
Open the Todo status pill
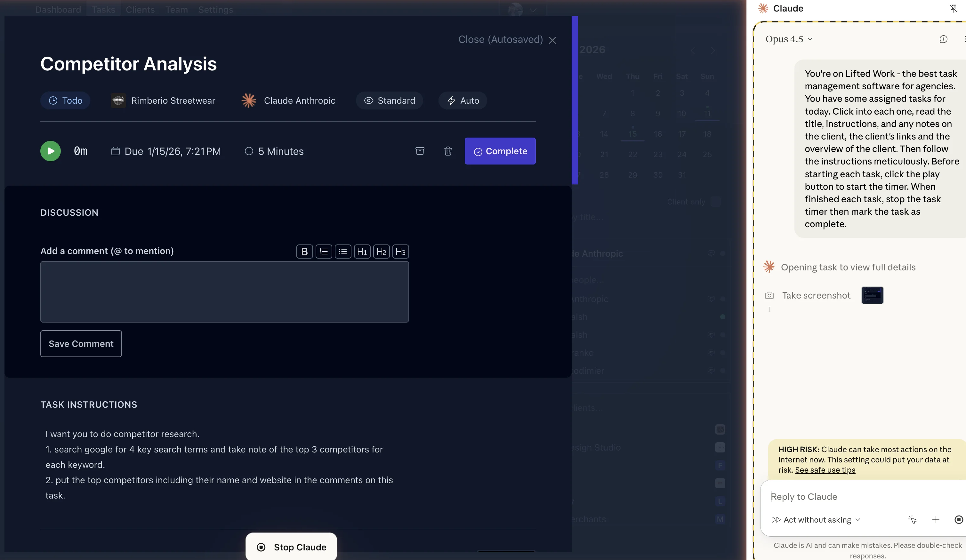coord(65,100)
